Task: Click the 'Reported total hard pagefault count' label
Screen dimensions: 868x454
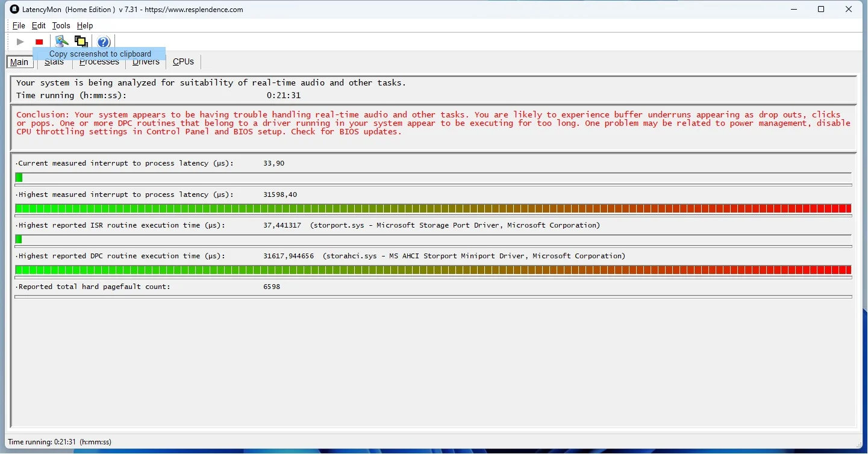Action: coord(93,287)
